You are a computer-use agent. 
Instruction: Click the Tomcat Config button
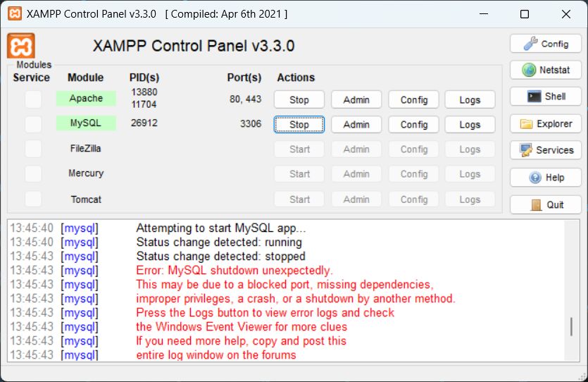pos(413,199)
